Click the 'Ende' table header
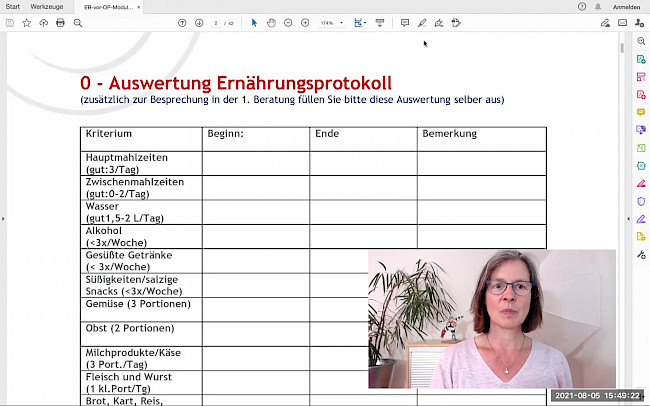Screen dimensions: 650x406 (327, 134)
